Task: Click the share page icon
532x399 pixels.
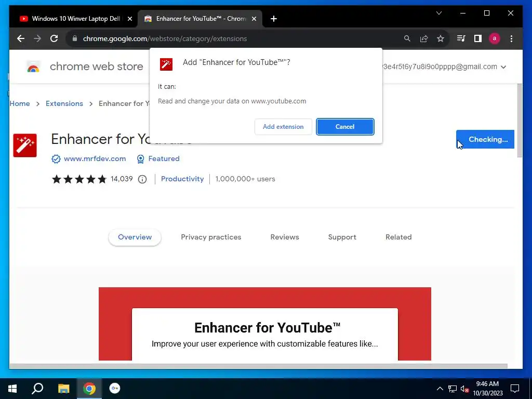Action: 424,38
